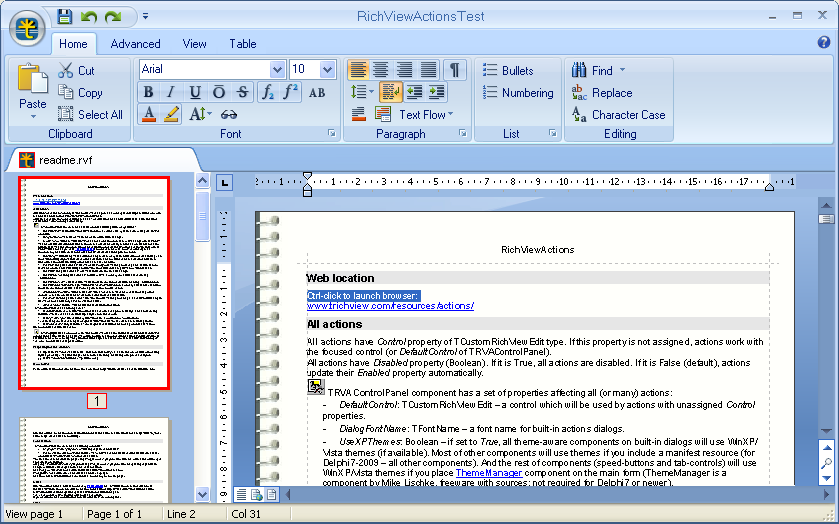Open Paragraph dialog launcher

[x=463, y=133]
